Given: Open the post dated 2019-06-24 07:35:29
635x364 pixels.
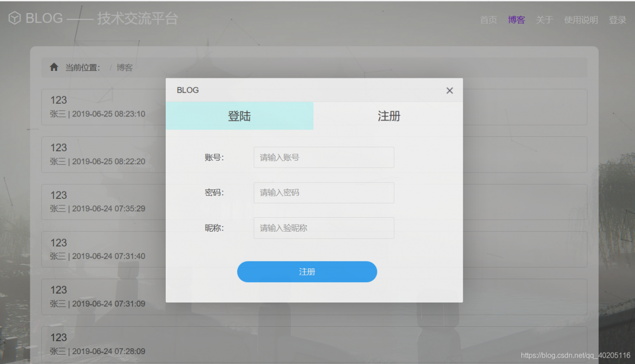Looking at the screenshot, I should pos(314,202).
